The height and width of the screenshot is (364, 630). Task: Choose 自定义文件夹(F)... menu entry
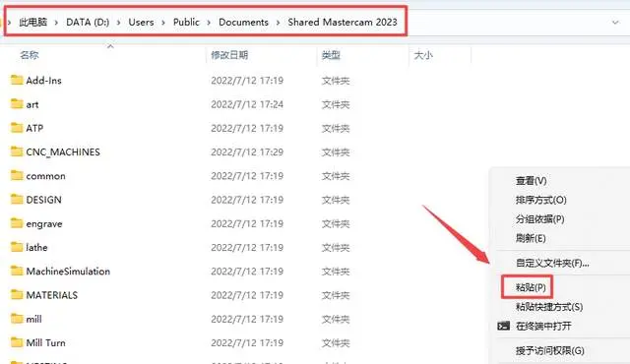[552, 264]
